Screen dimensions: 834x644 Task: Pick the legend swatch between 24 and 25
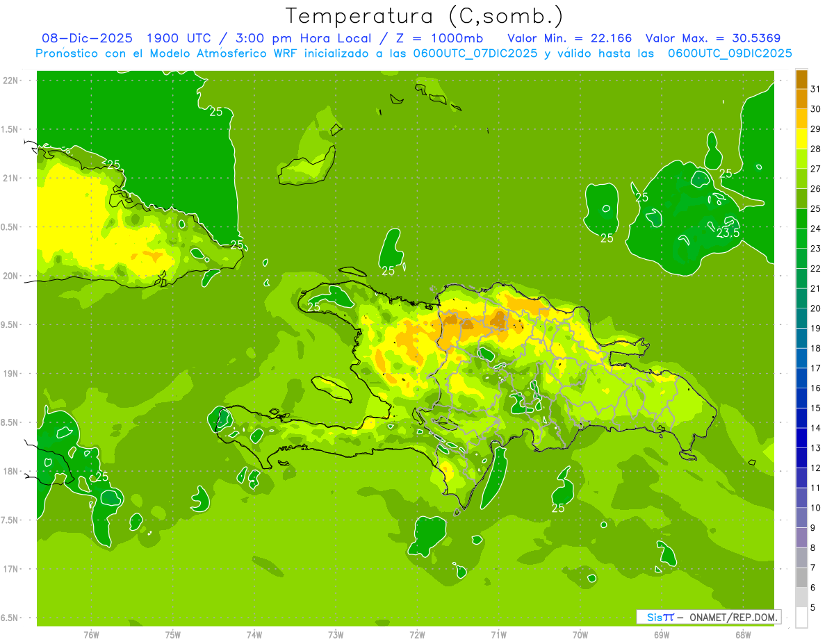(801, 218)
